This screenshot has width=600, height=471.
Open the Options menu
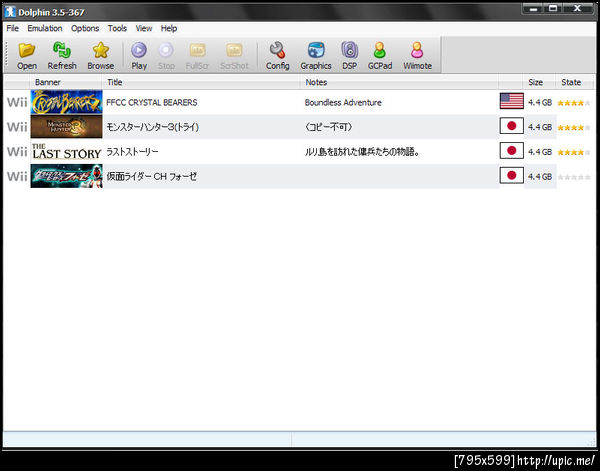click(85, 28)
